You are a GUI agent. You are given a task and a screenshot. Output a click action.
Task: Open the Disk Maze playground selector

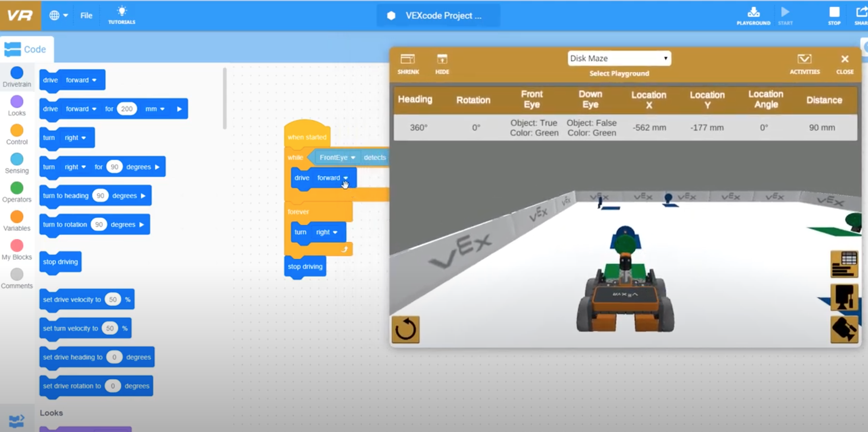tap(619, 58)
